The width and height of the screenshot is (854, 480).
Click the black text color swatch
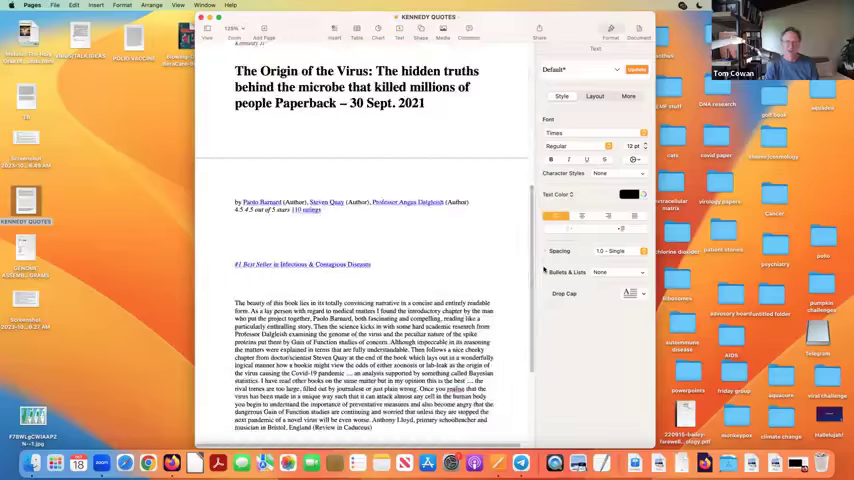point(628,194)
